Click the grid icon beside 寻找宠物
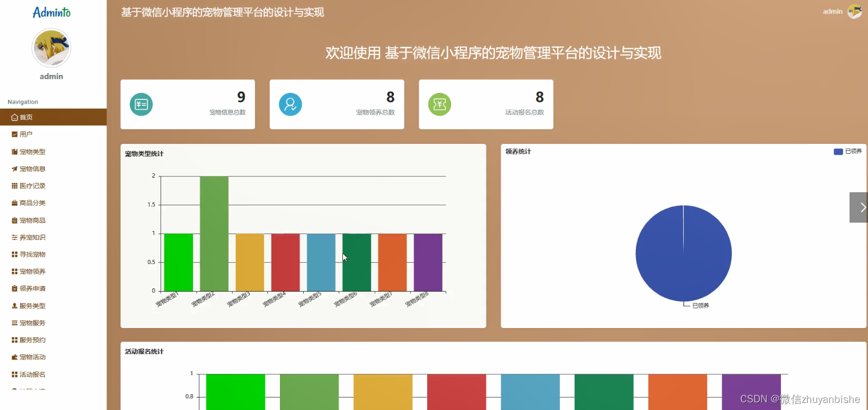This screenshot has width=868, height=410. [x=15, y=254]
